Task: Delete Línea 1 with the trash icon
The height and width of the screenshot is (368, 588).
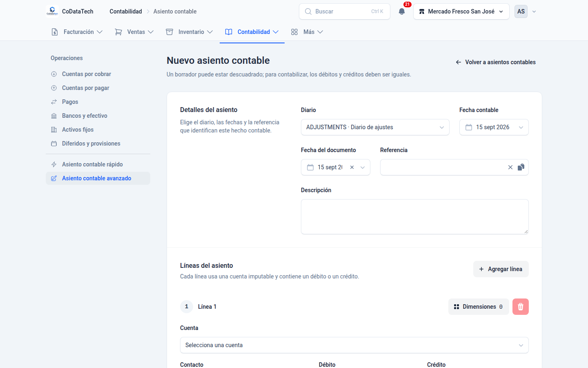Action: (521, 307)
